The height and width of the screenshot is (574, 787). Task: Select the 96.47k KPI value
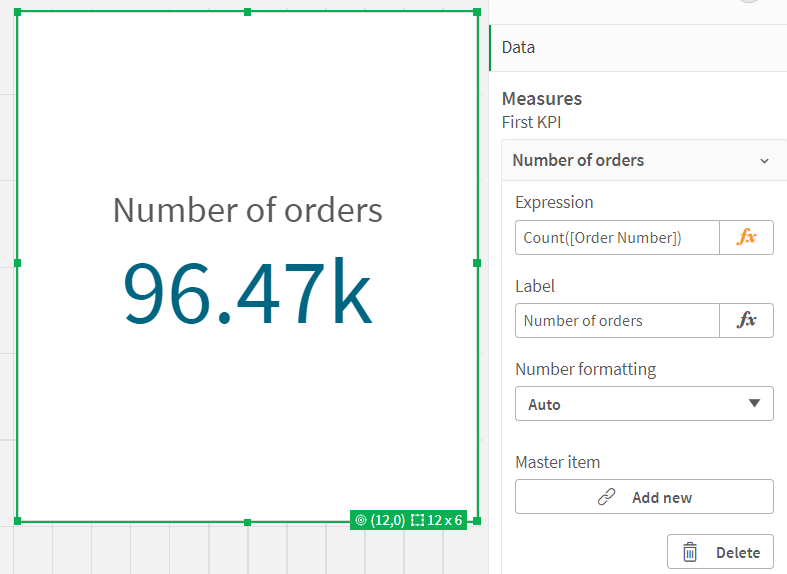(x=247, y=294)
